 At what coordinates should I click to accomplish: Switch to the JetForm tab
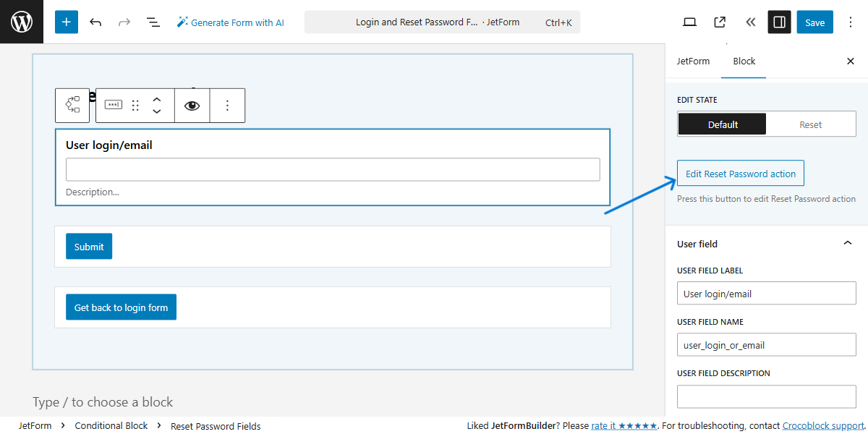point(693,61)
